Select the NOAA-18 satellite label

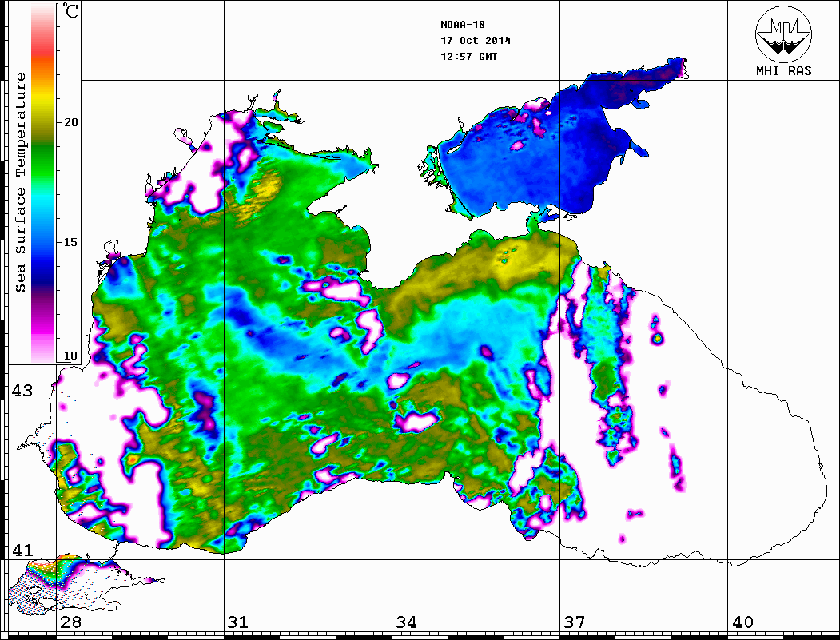[x=462, y=25]
